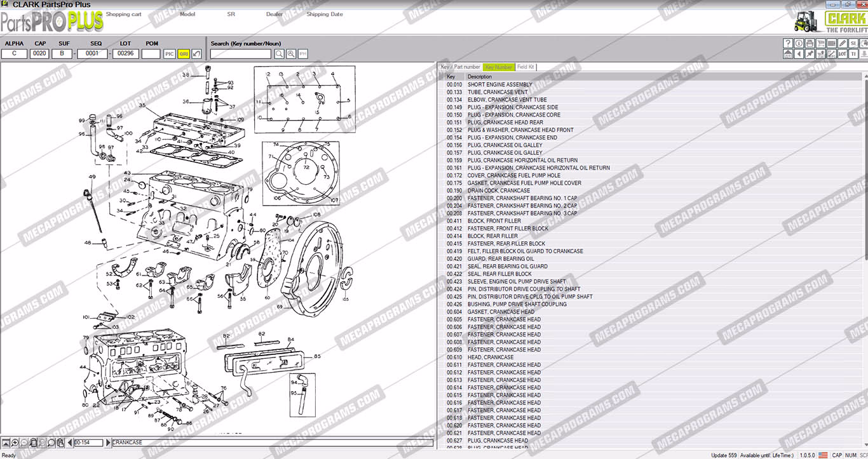Screen dimensions: 868x459
Task: Select the HEAD, CRANKCASE row
Action: coord(651,357)
